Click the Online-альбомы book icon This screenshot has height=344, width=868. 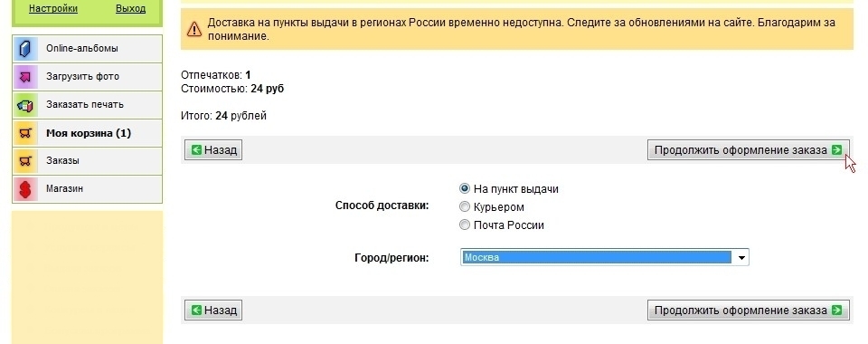[25, 49]
